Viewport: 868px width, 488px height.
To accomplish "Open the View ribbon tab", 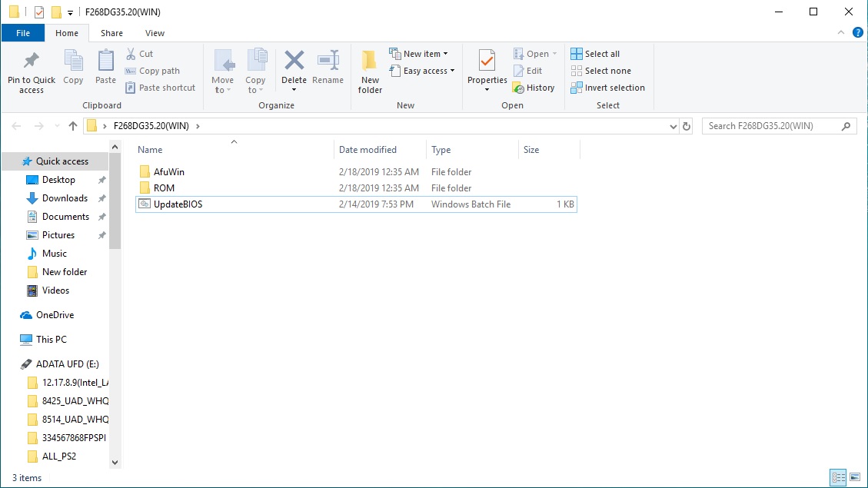I will click(155, 33).
